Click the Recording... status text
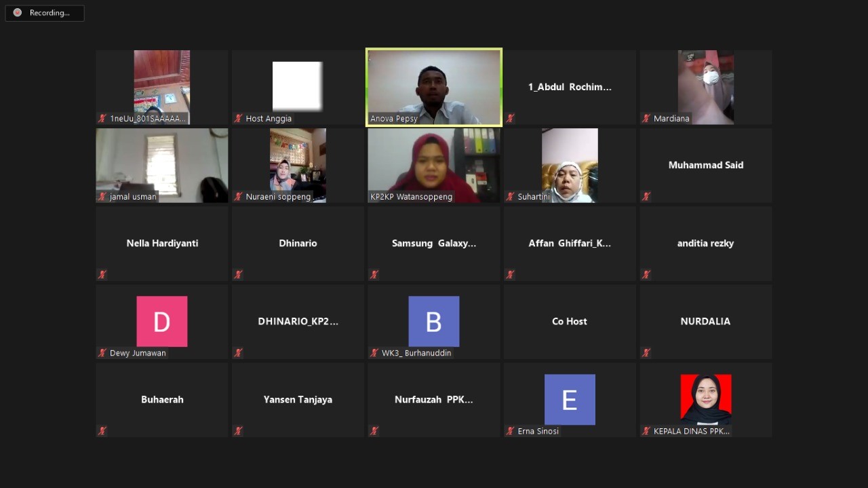 50,13
